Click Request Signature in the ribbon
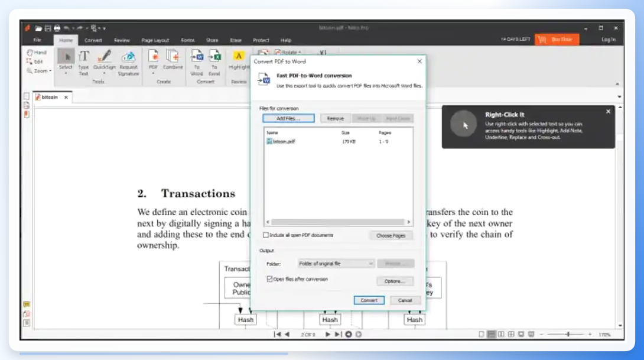Viewport: 644px width, 360px height. [x=129, y=63]
